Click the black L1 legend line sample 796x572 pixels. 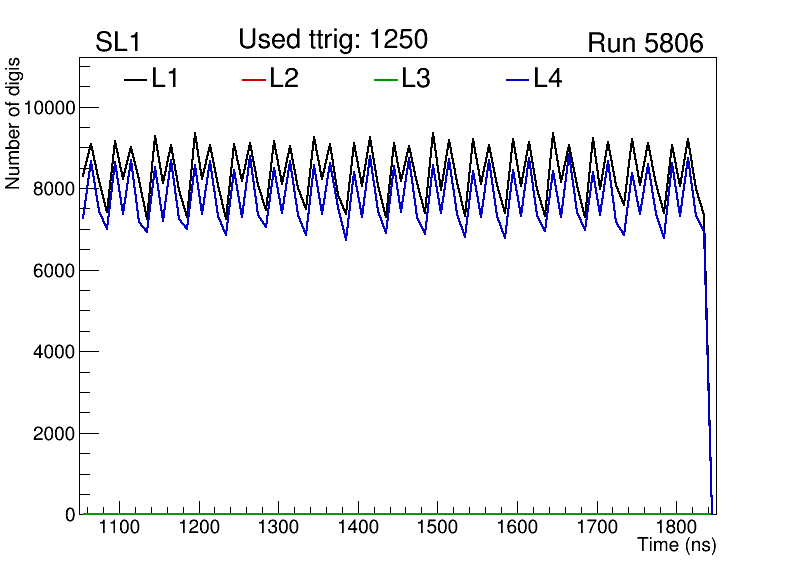pos(135,79)
